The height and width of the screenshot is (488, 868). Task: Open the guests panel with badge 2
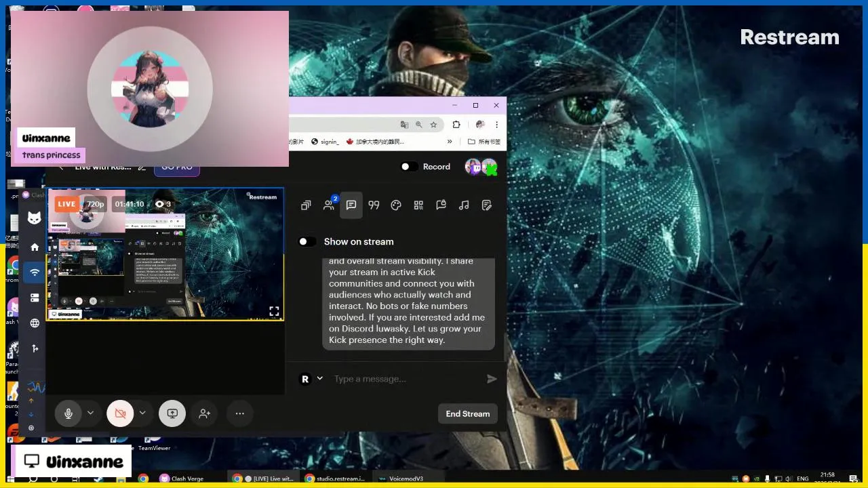[x=330, y=205]
